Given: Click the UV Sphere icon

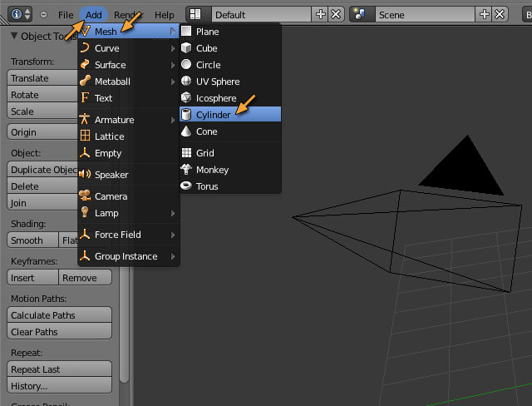Looking at the screenshot, I should [x=187, y=82].
